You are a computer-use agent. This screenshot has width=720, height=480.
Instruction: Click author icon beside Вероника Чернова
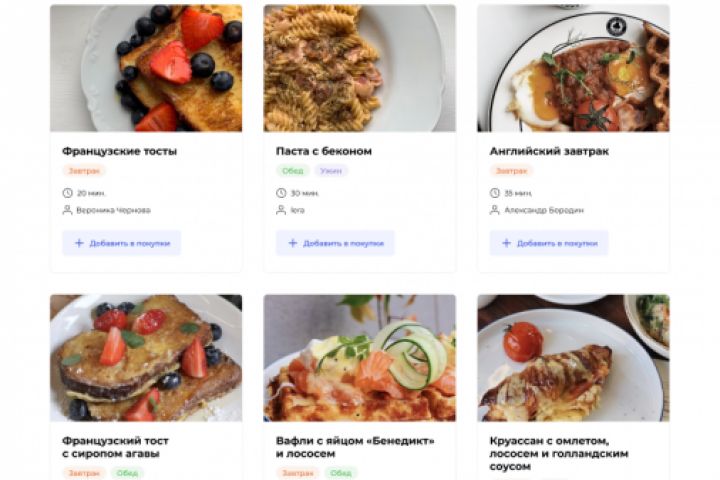(x=67, y=210)
